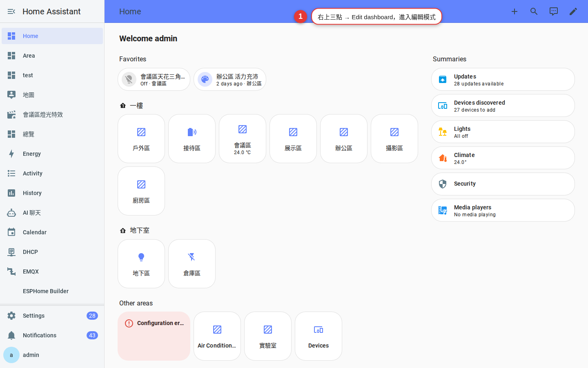Viewport: 588px width, 368px height.
Task: Open Air Condition... area card
Action: (217, 336)
